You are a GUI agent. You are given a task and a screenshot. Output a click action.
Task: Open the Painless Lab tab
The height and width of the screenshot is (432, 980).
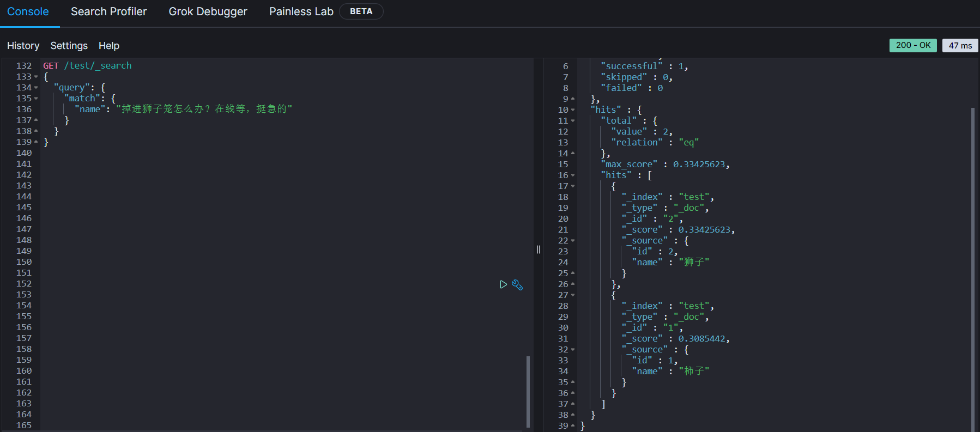tap(301, 11)
